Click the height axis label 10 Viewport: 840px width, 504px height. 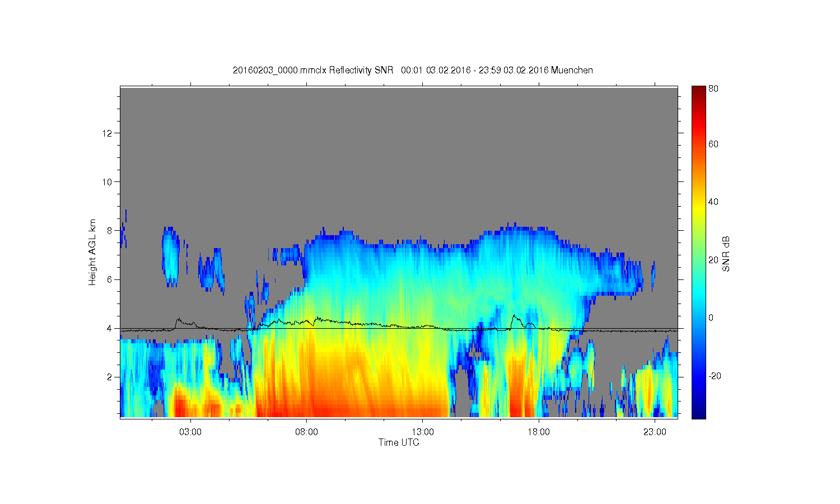tap(108, 182)
